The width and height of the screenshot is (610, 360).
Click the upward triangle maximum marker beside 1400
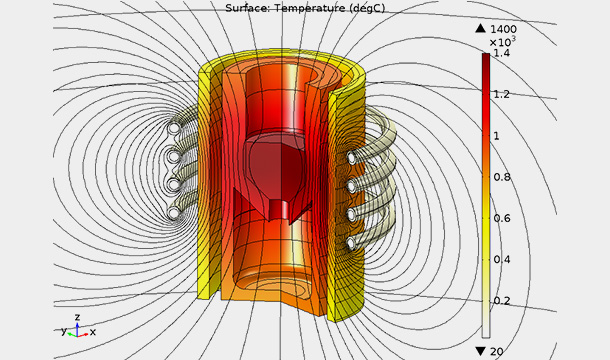coord(481,28)
